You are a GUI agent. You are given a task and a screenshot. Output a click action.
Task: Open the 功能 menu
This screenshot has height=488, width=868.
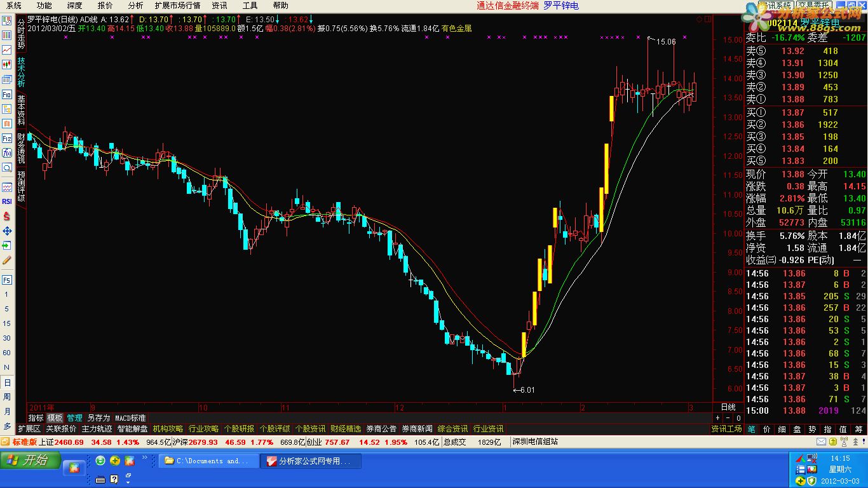pyautogui.click(x=44, y=6)
